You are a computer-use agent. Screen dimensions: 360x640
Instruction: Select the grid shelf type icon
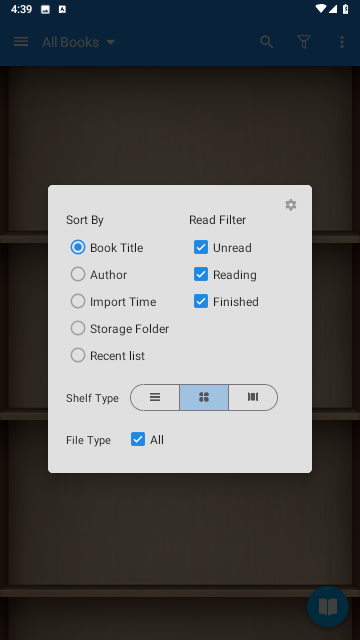[204, 397]
